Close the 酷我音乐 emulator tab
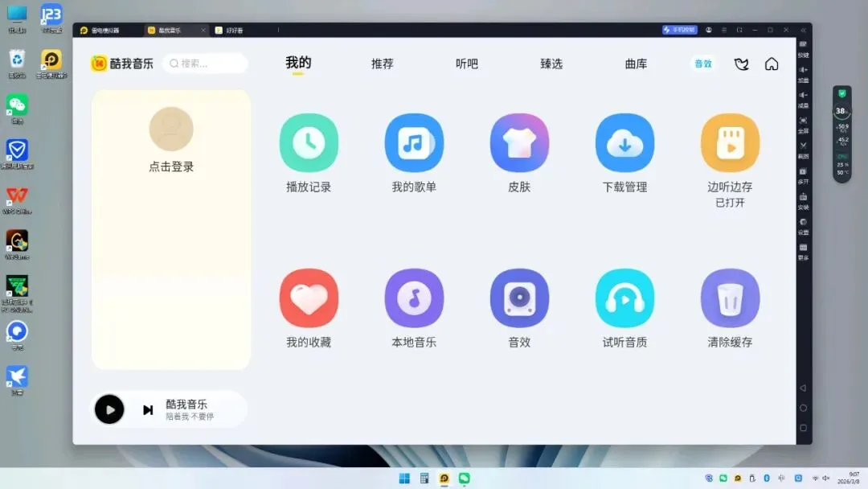This screenshot has height=489, width=868. tap(203, 31)
